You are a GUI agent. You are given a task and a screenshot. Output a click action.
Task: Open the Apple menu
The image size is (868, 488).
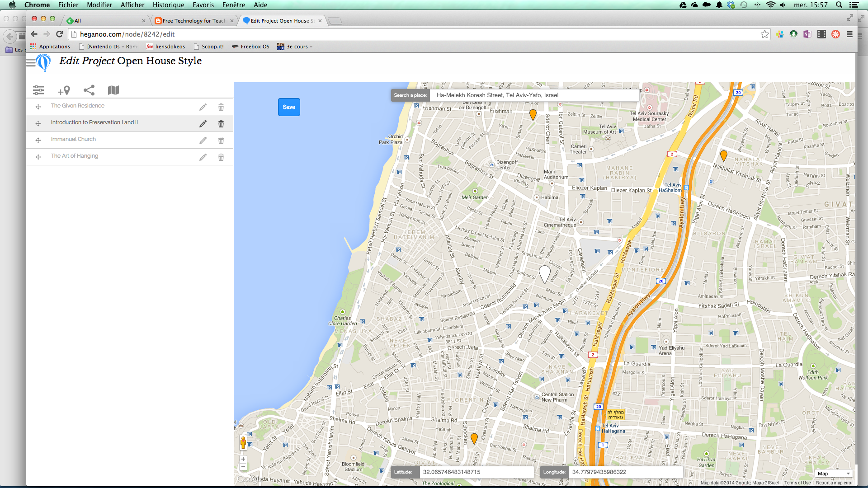pos(12,5)
